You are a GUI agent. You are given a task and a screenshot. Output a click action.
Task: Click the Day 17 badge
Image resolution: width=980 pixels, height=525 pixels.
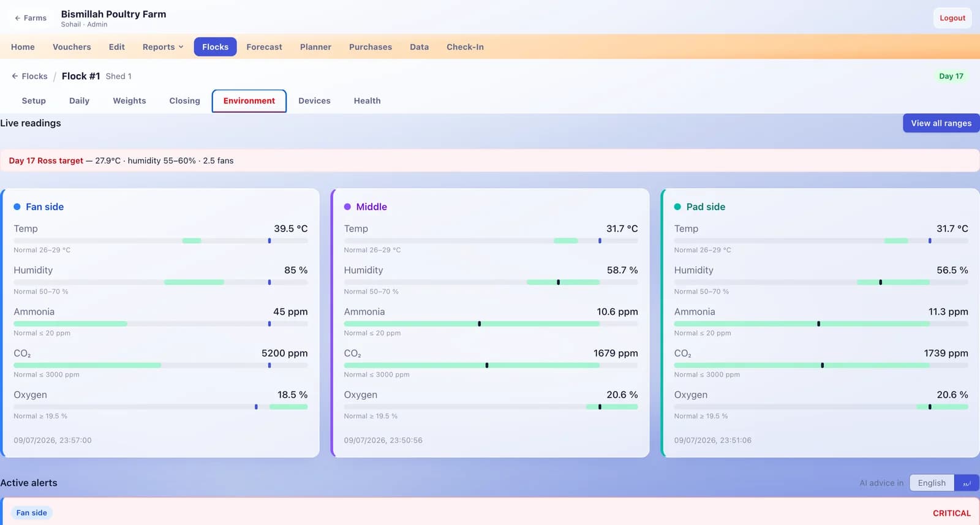(951, 76)
